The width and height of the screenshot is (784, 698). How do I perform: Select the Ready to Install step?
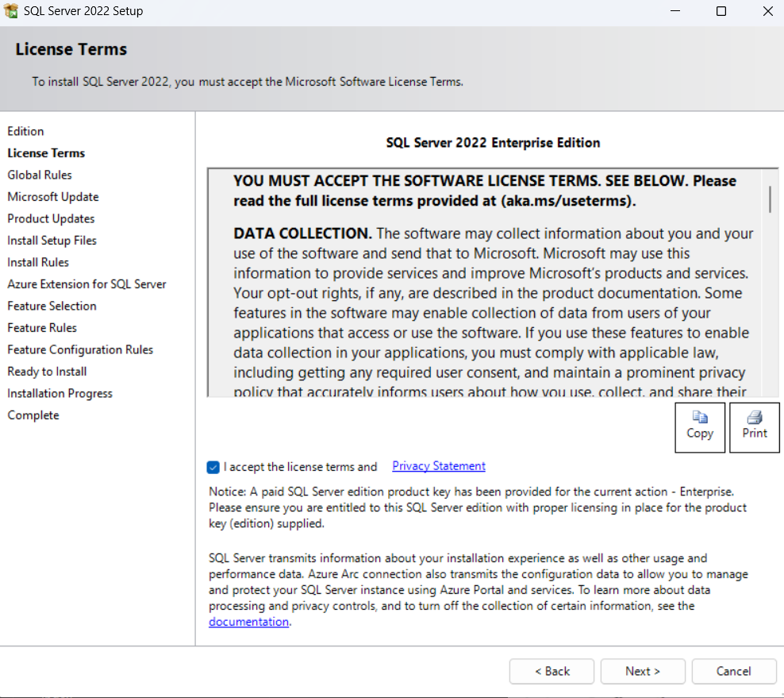[47, 372]
